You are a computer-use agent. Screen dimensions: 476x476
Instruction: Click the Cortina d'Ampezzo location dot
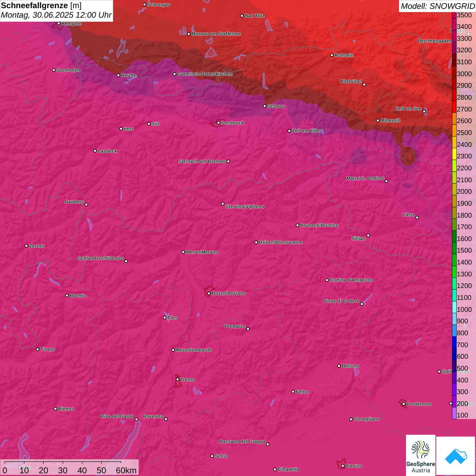[x=327, y=280]
